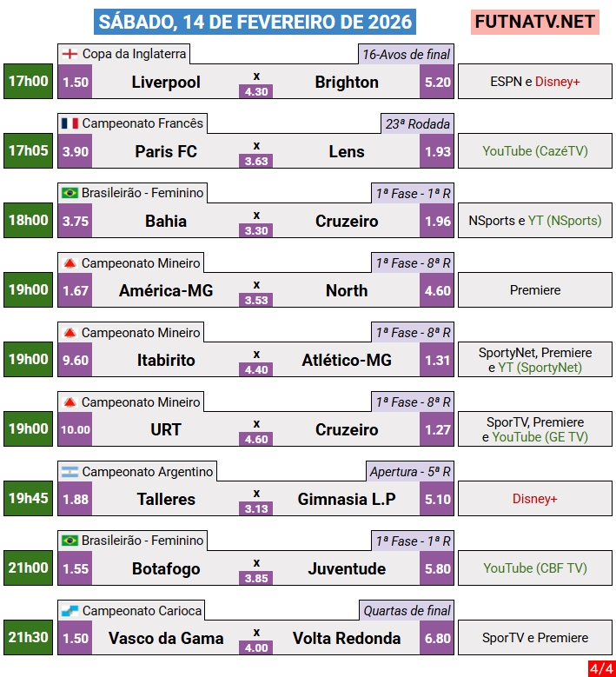616x677 pixels.
Task: Open the YouTube (CBF TV) broadcast link
Action: coord(535,568)
